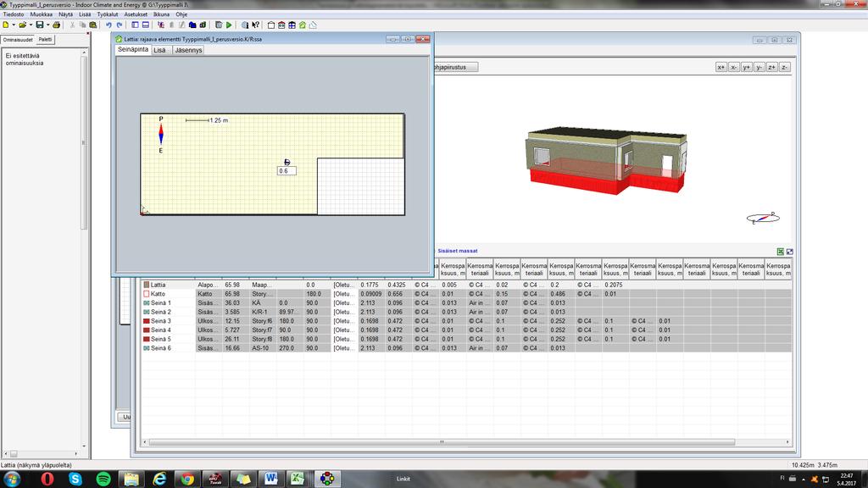
Task: Click the red tree structure toolbar icon
Action: (x=161, y=25)
